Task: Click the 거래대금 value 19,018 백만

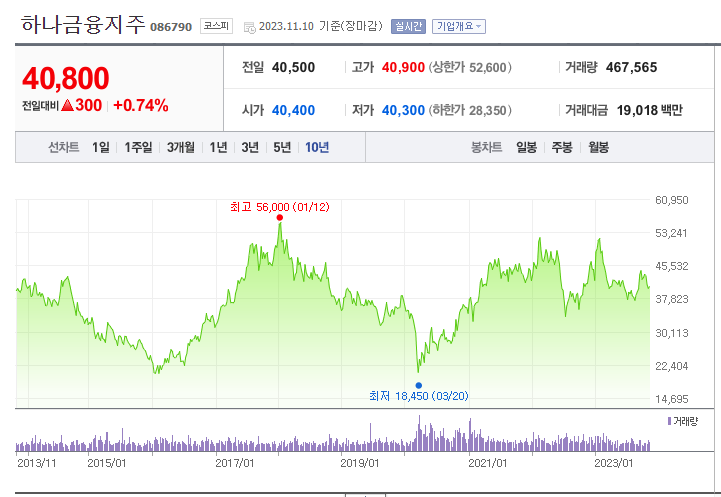Action: pyautogui.click(x=650, y=110)
